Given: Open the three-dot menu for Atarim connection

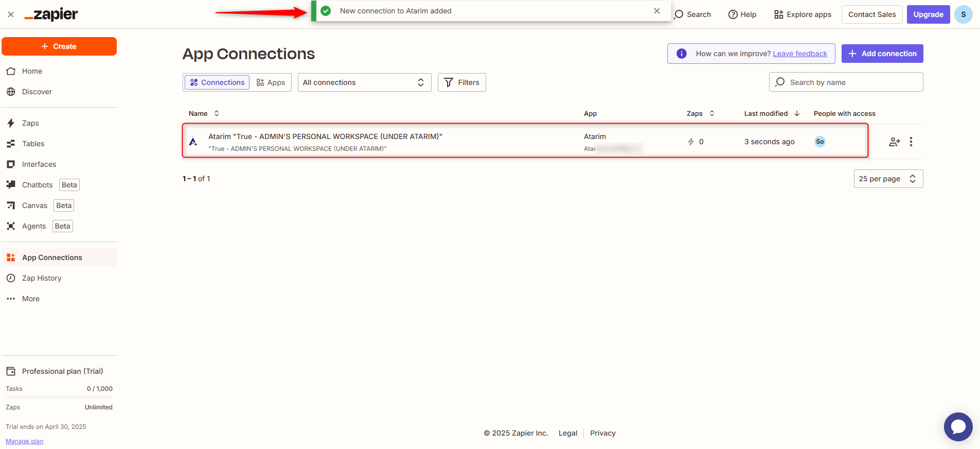Looking at the screenshot, I should coord(911,142).
